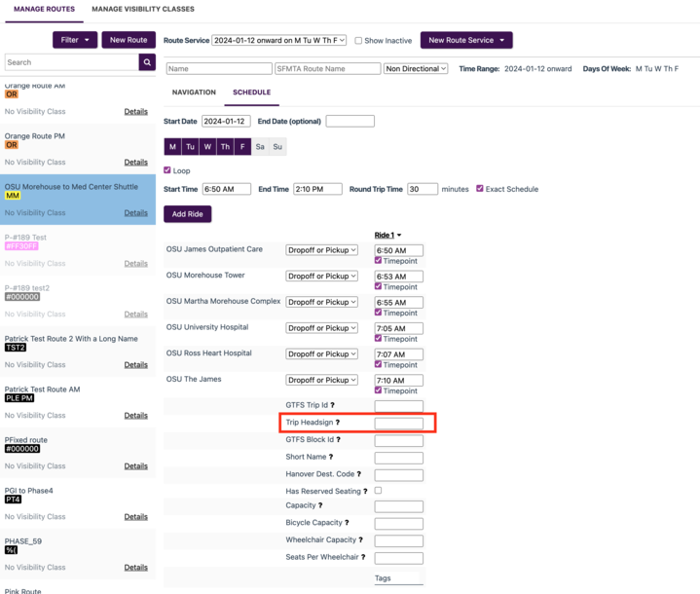Open Details for PHASE_59 route
Image resolution: width=700 pixels, height=594 pixels.
135,567
